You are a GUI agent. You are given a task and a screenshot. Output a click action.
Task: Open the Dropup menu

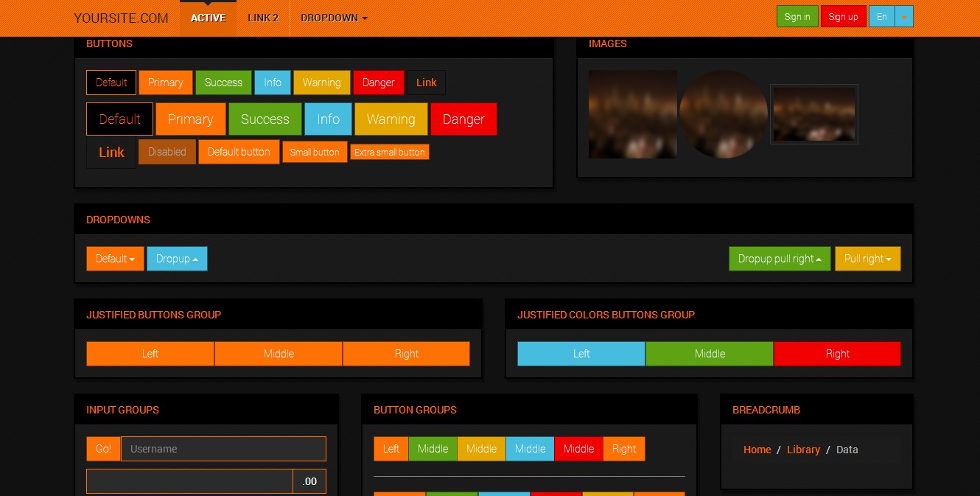click(x=177, y=259)
